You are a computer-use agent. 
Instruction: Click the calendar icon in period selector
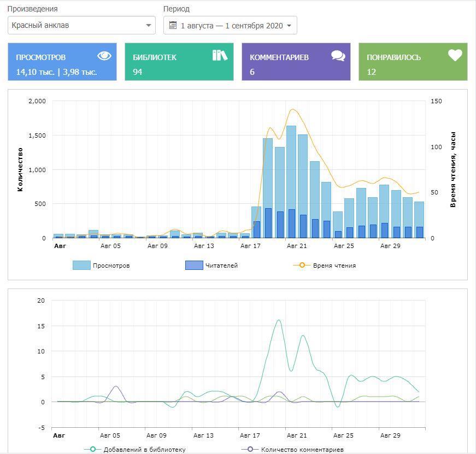173,25
